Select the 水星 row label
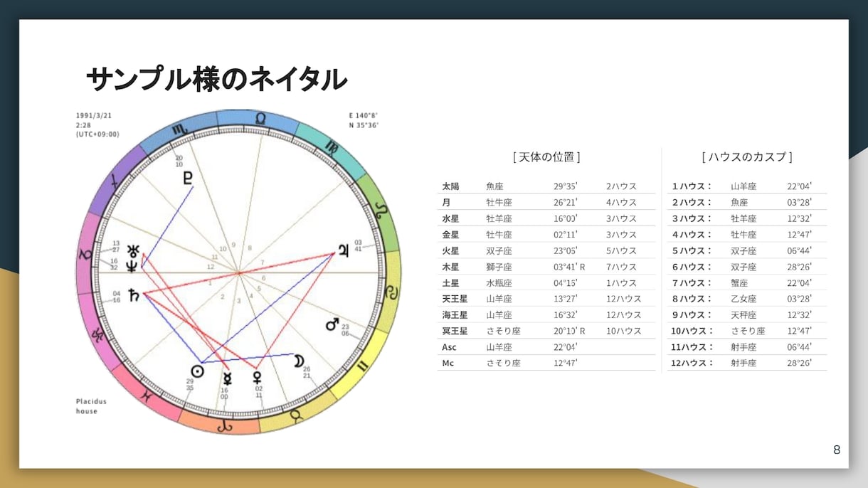Image resolution: width=868 pixels, height=488 pixels. coord(450,218)
